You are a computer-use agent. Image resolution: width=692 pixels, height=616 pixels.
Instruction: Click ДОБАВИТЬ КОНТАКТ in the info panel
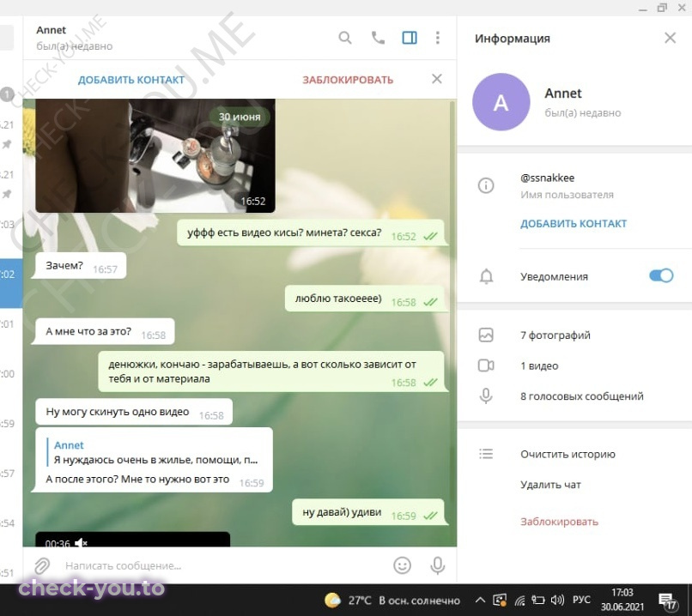(x=574, y=224)
